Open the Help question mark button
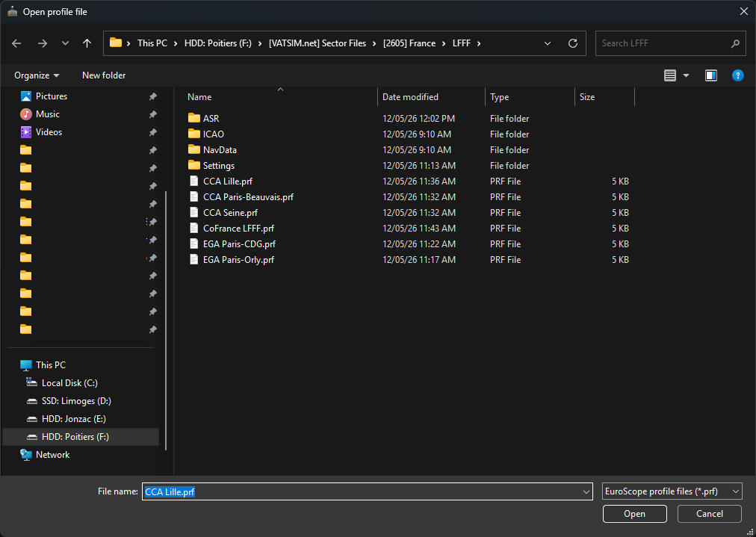756x537 pixels. (x=737, y=75)
